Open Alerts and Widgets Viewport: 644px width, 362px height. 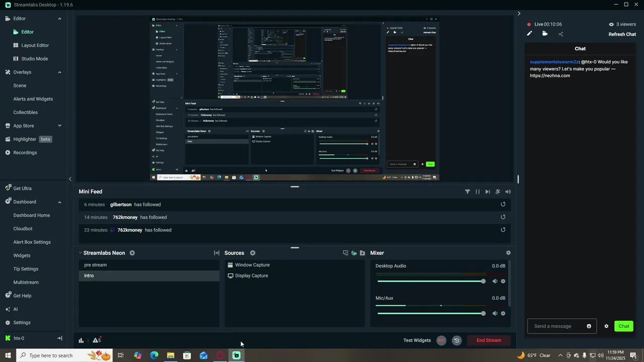(x=33, y=99)
